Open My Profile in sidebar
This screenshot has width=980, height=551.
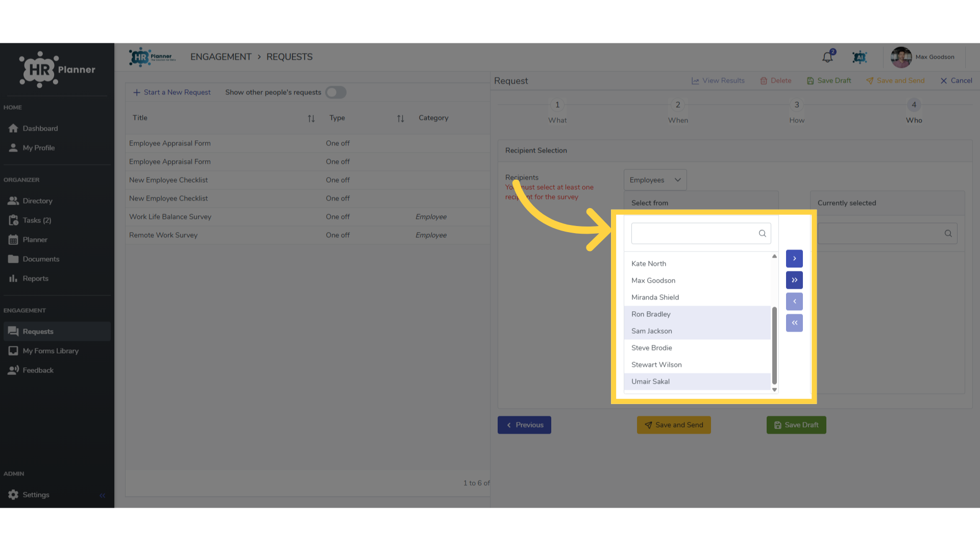56,148
